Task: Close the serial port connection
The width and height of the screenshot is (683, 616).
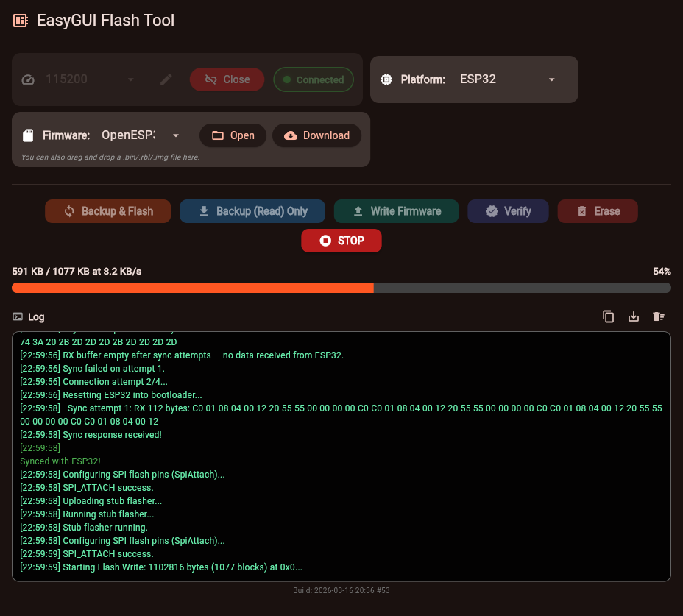Action: [x=227, y=79]
